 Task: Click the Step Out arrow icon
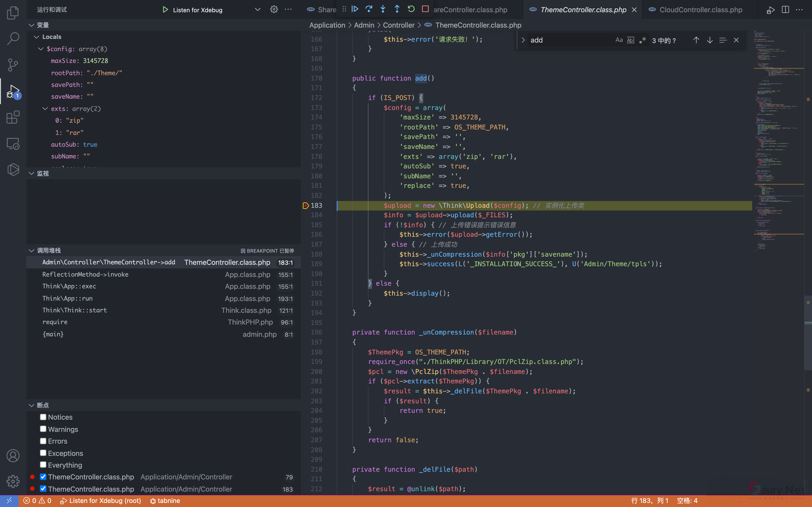[x=397, y=9]
